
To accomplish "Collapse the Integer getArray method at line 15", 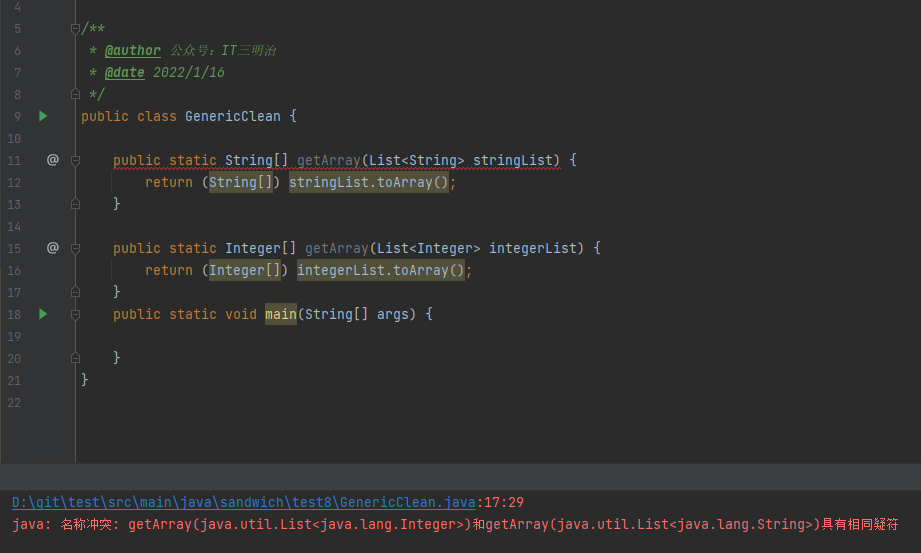I will point(75,248).
